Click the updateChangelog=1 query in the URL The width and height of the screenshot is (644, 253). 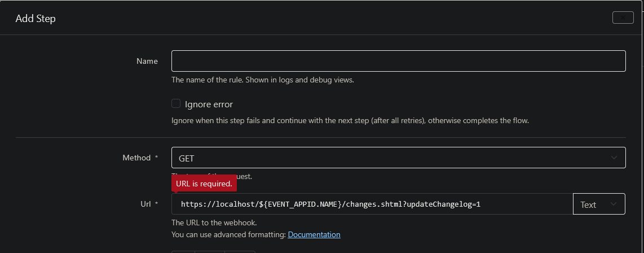(x=445, y=204)
